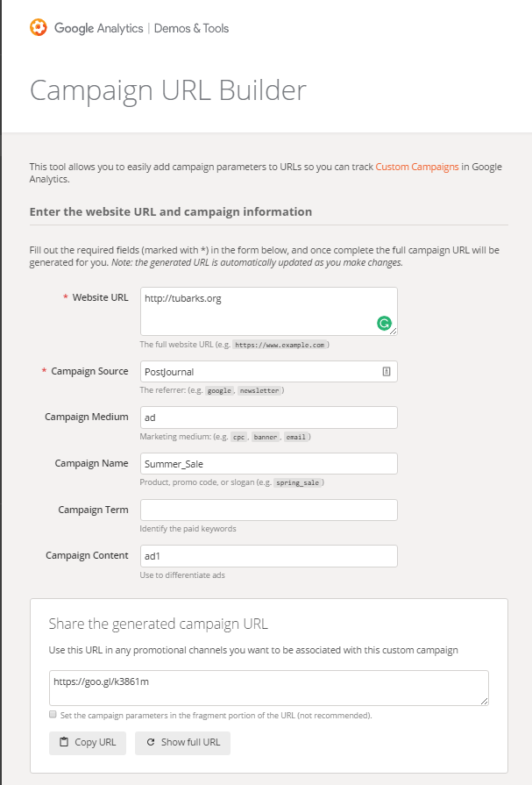This screenshot has height=785, width=532.
Task: Click the Grammarly icon in Website URL field
Action: point(384,323)
